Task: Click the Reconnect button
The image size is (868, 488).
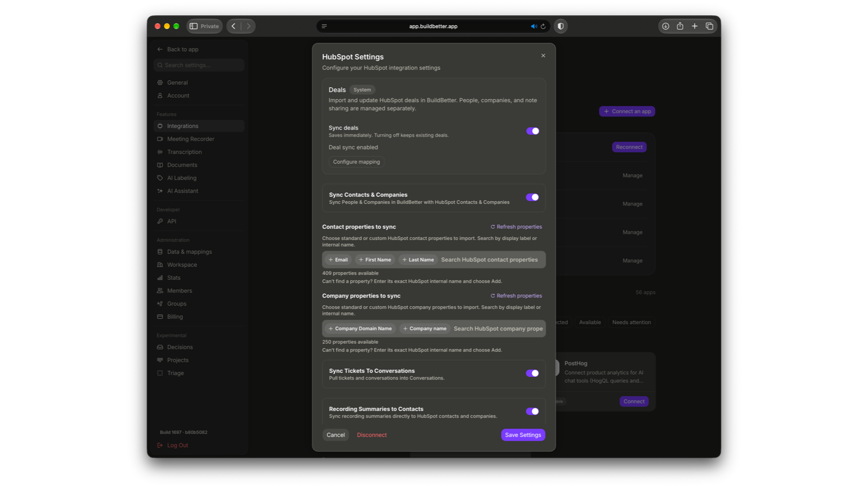Action: 629,147
